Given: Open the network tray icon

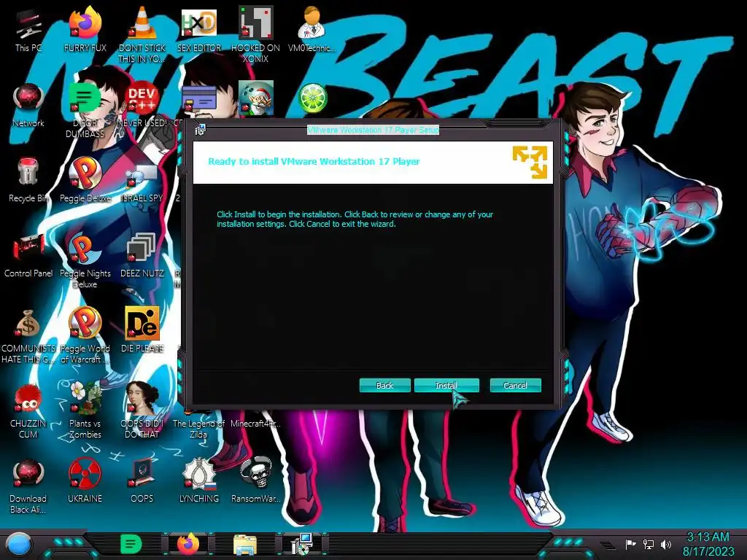Looking at the screenshot, I should pos(649,544).
